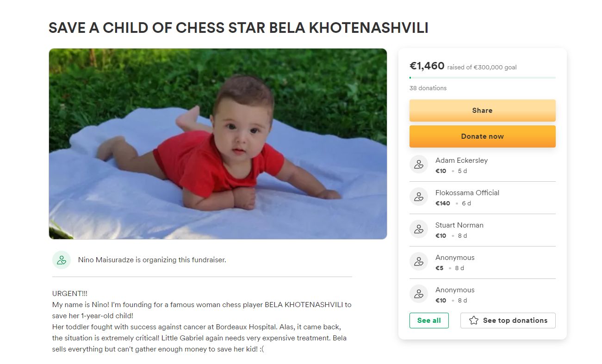Select the Stuart Norman donor name
Image resolution: width=602 pixels, height=364 pixels.
[459, 225]
